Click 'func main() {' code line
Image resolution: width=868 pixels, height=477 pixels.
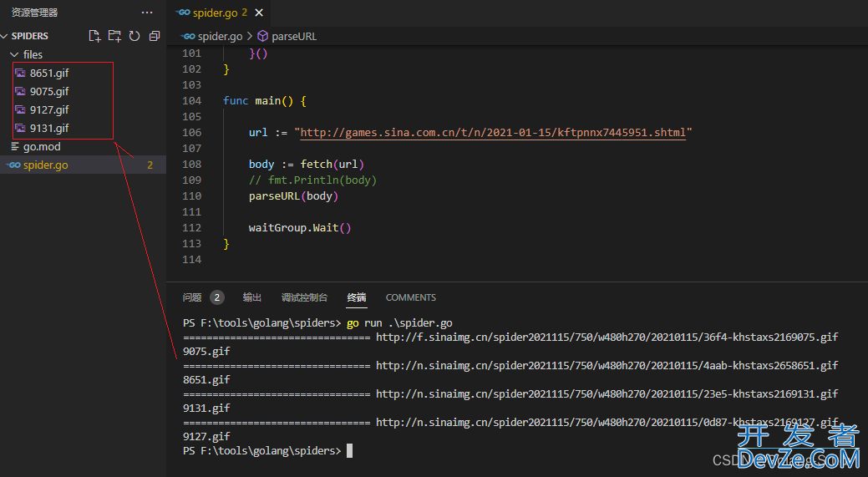(x=264, y=101)
